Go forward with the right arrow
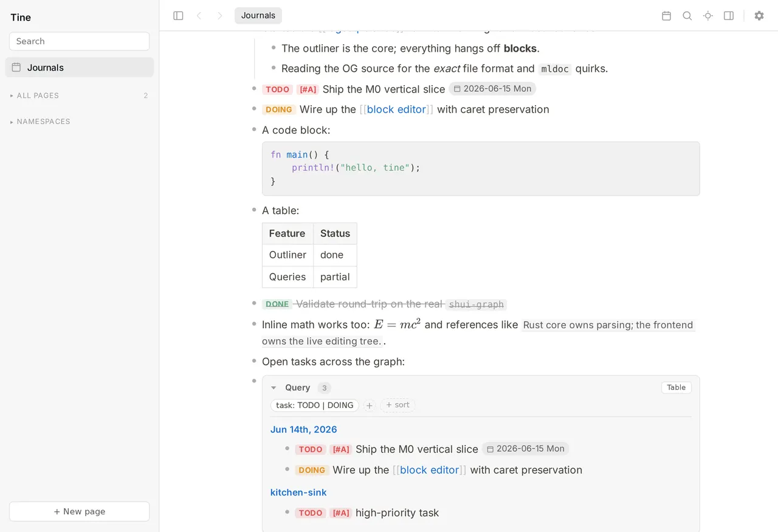This screenshot has height=532, width=778. click(219, 16)
